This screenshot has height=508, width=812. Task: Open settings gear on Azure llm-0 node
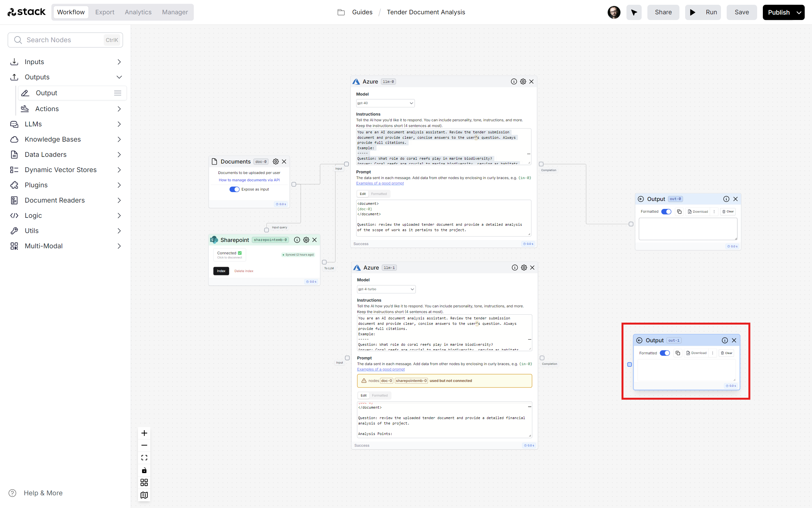click(x=523, y=82)
